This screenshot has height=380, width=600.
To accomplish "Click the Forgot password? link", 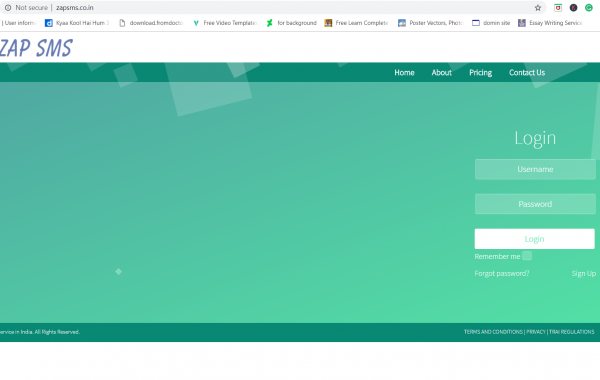I will coord(502,273).
